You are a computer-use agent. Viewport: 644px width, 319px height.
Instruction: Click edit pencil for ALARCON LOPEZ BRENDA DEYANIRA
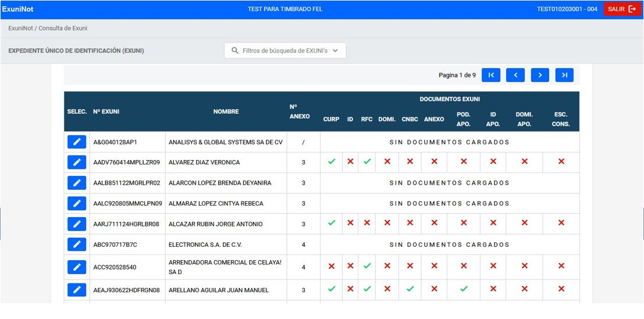coord(77,183)
